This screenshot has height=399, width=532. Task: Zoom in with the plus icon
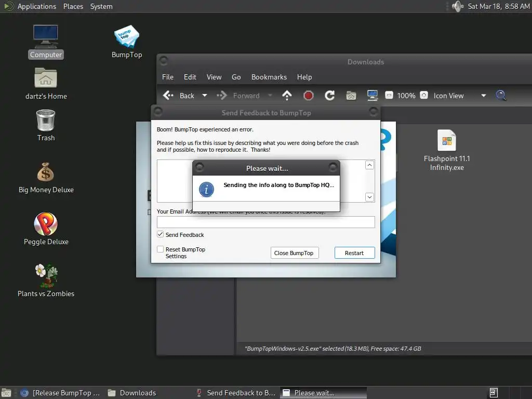tap(424, 96)
